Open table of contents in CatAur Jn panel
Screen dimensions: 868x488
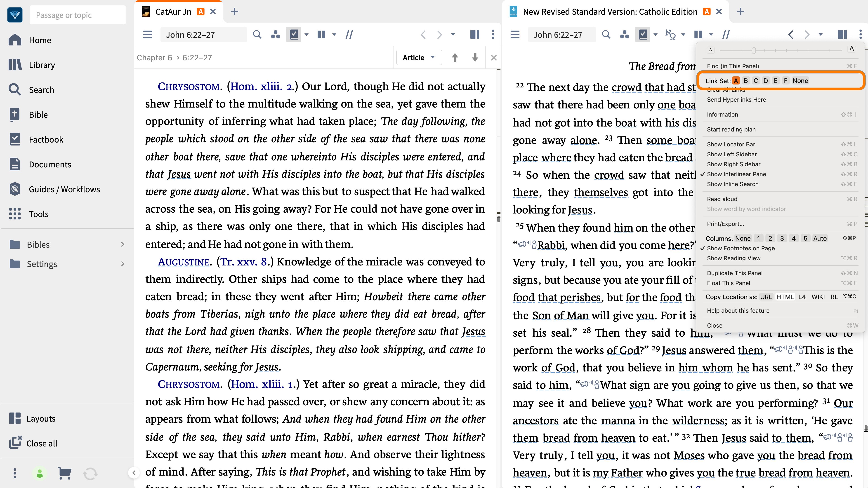tap(147, 35)
